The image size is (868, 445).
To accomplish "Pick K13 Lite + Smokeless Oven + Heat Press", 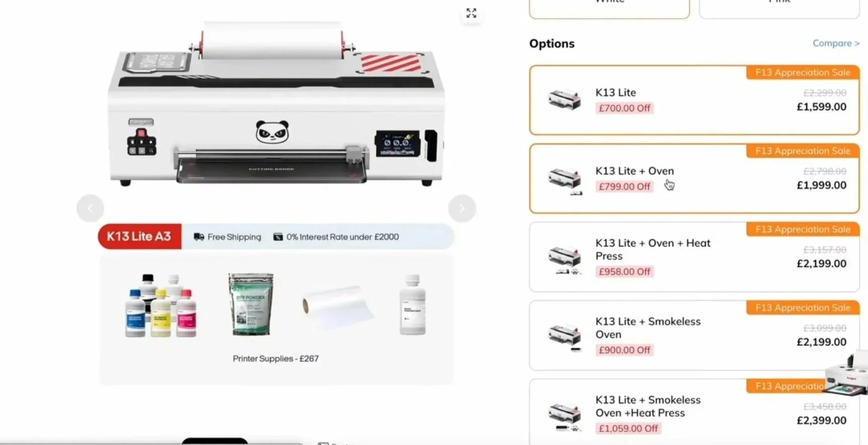I will [x=694, y=412].
